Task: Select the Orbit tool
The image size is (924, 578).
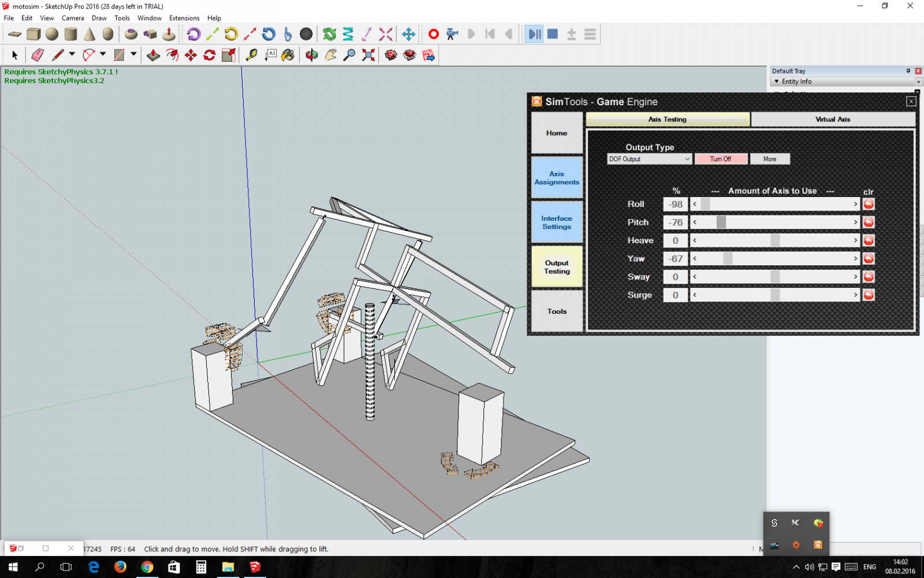Action: coord(312,55)
